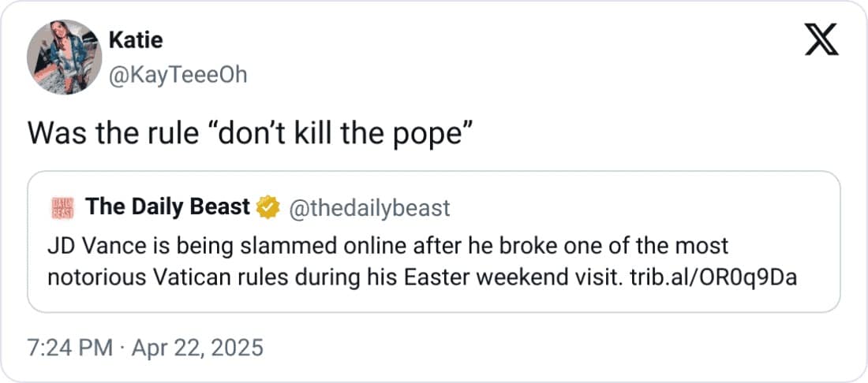Click the gold verified badge
Screen dimensions: 868x383
pyautogui.click(x=270, y=207)
